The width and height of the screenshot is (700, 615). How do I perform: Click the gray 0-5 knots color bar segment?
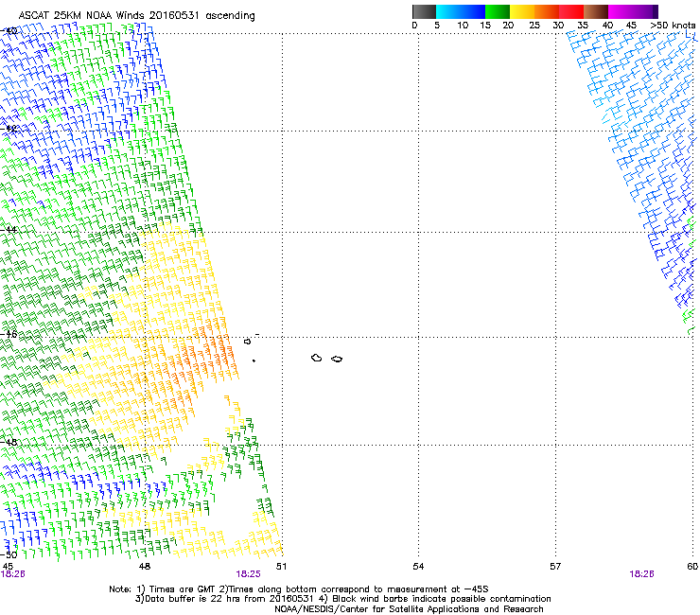424,11
